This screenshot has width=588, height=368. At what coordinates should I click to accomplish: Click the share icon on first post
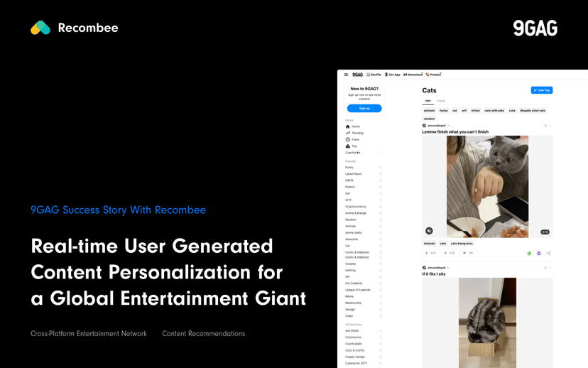pyautogui.click(x=549, y=253)
